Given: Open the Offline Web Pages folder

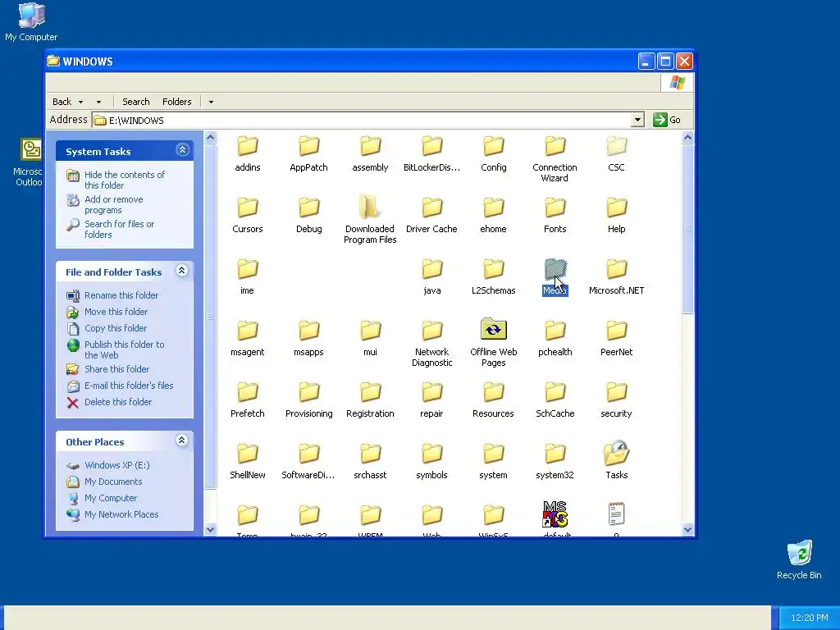Looking at the screenshot, I should (x=493, y=344).
